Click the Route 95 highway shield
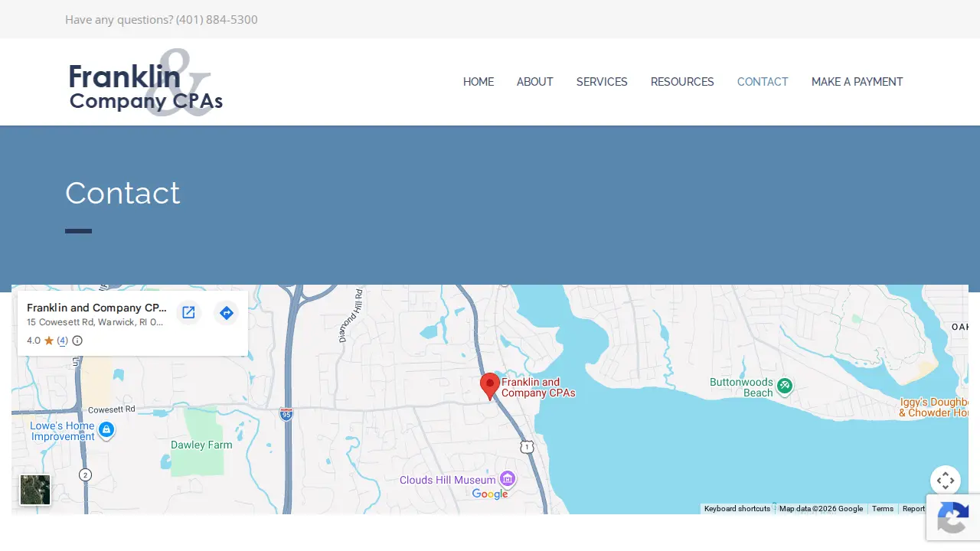The image size is (980, 551). pos(286,414)
